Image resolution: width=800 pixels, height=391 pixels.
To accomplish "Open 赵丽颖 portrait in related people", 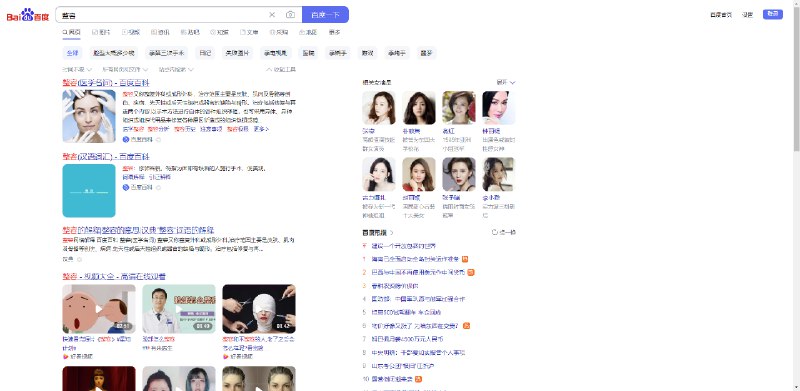I will [419, 175].
